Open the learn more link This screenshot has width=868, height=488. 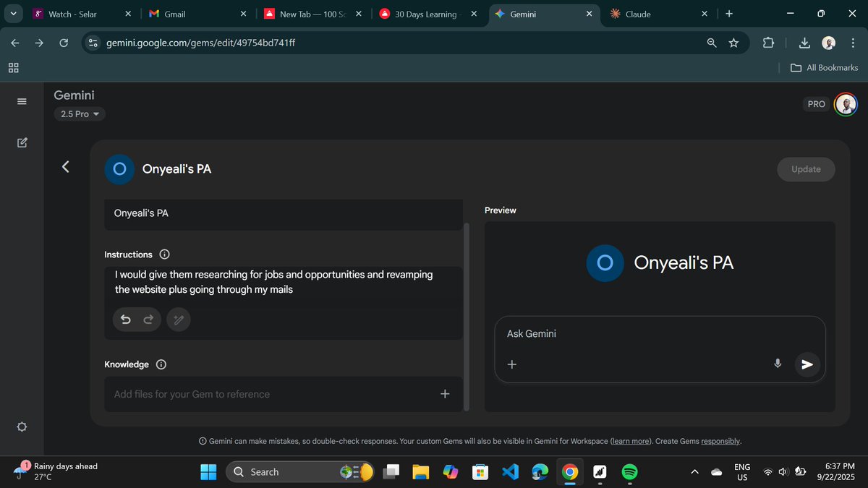pos(629,441)
